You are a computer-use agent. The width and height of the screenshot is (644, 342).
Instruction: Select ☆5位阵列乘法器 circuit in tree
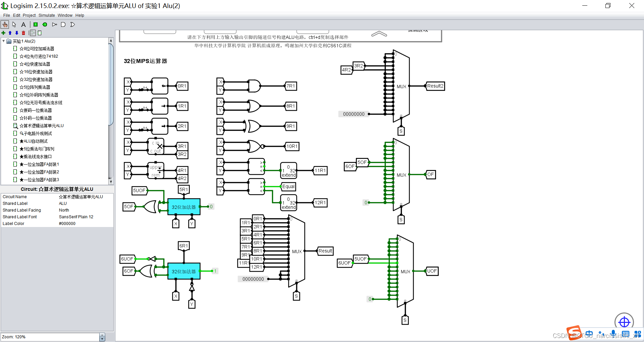[35, 87]
